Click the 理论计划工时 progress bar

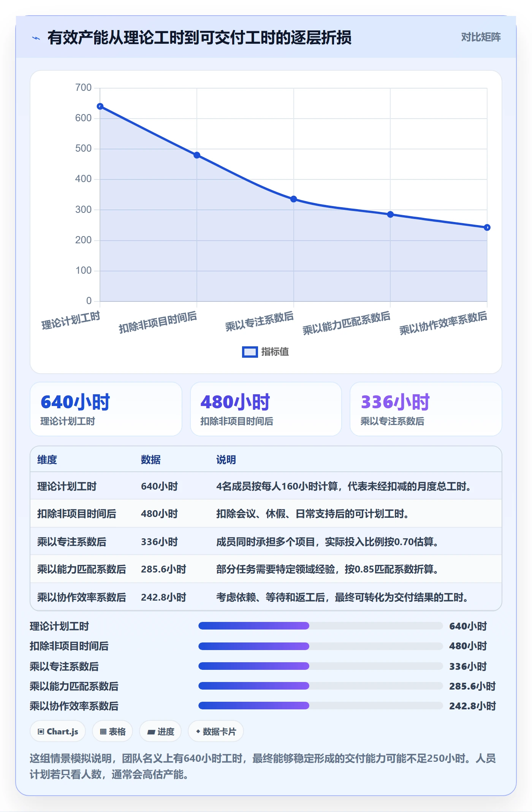coord(320,626)
